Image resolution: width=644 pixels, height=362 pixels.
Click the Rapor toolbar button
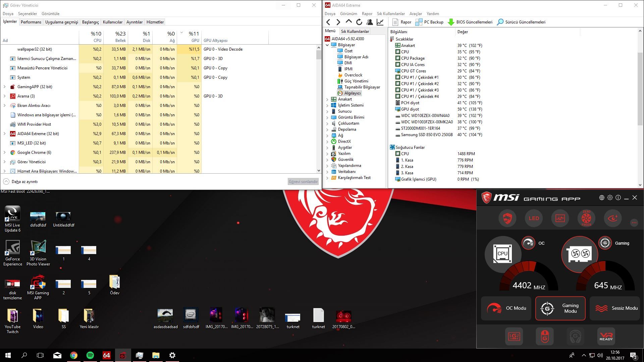[x=401, y=22]
